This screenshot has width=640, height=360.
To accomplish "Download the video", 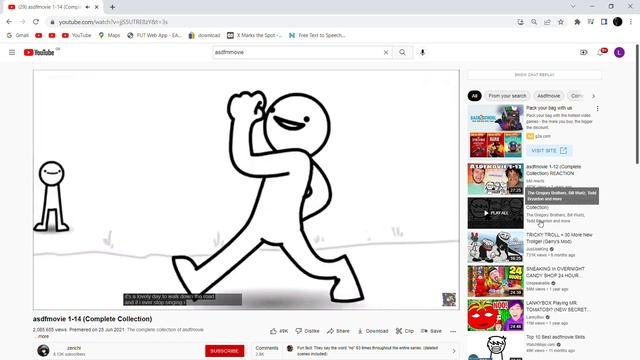I will [373, 331].
